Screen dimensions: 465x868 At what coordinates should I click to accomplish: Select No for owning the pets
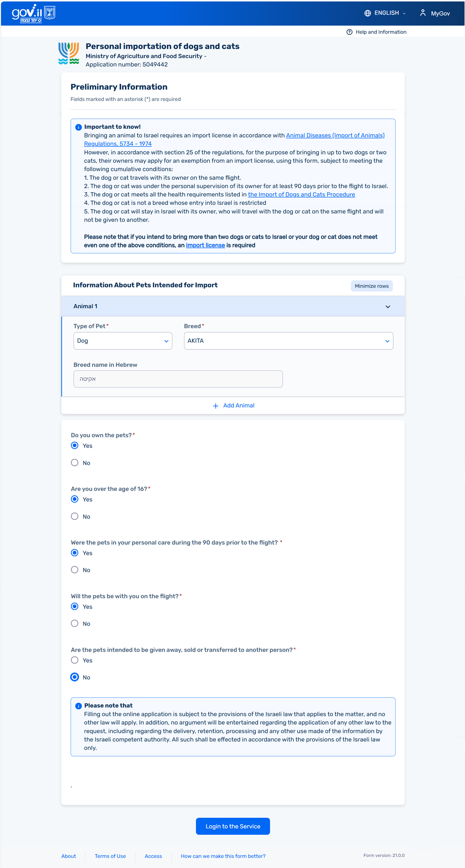[x=75, y=463]
